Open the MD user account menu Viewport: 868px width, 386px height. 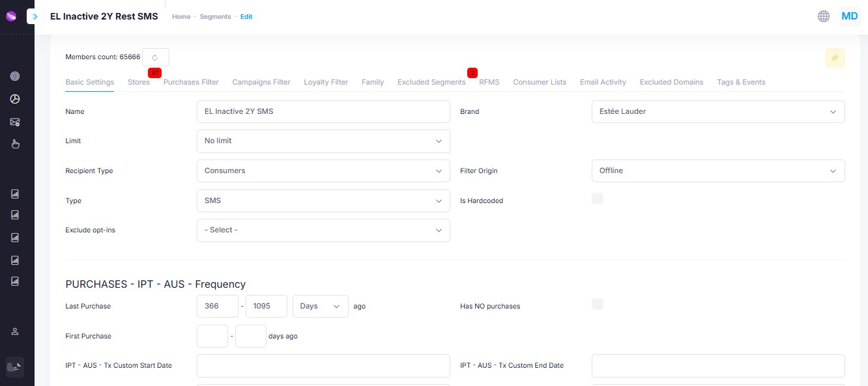coord(850,16)
